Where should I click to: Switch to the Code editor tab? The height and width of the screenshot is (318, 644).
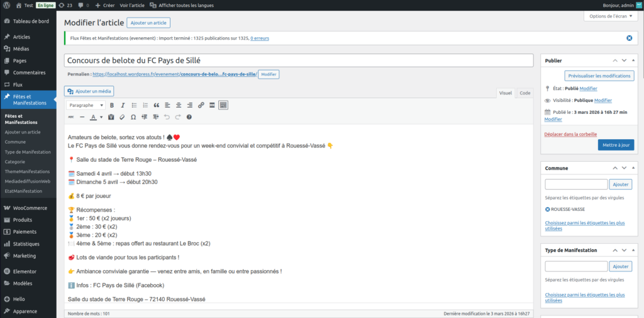pyautogui.click(x=525, y=93)
